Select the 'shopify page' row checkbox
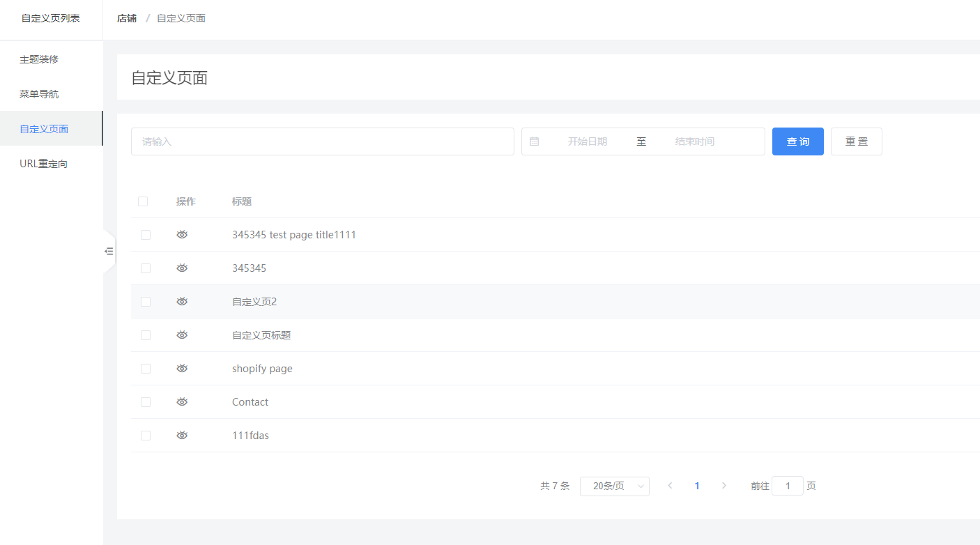980x545 pixels. click(146, 369)
